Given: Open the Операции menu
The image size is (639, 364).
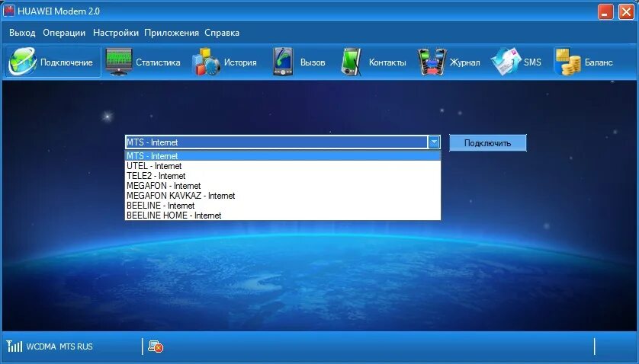Looking at the screenshot, I should pos(64,33).
